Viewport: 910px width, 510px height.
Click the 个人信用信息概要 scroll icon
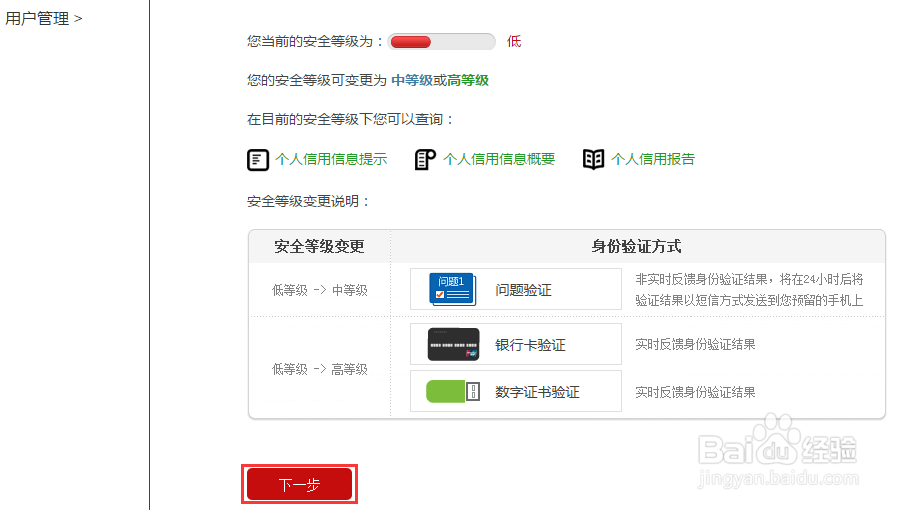(x=425, y=160)
